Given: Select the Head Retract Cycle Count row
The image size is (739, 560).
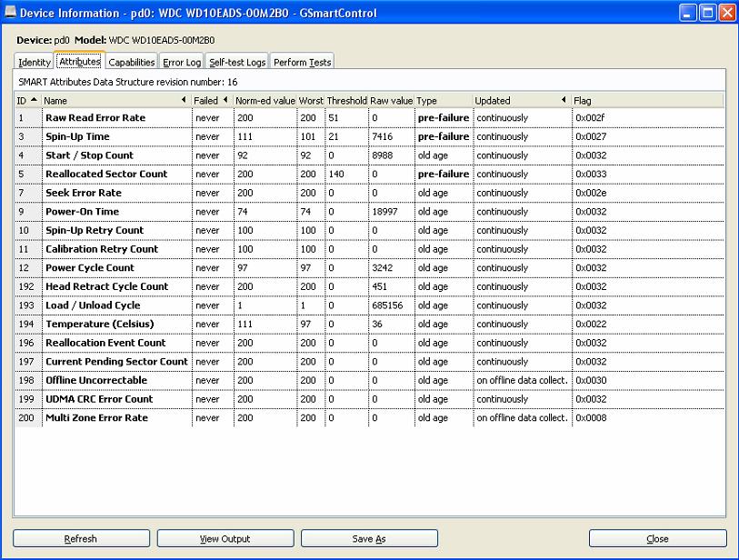Looking at the screenshot, I should pos(369,286).
